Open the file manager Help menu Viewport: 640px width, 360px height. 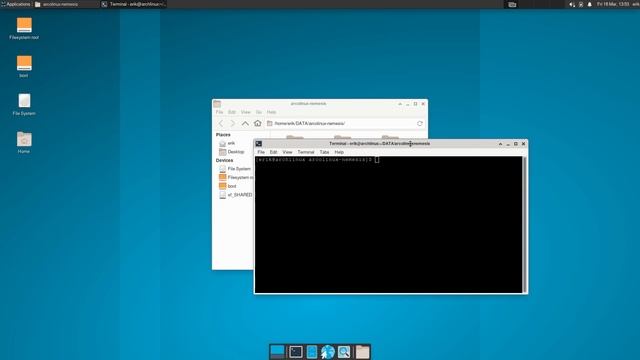coord(271,112)
